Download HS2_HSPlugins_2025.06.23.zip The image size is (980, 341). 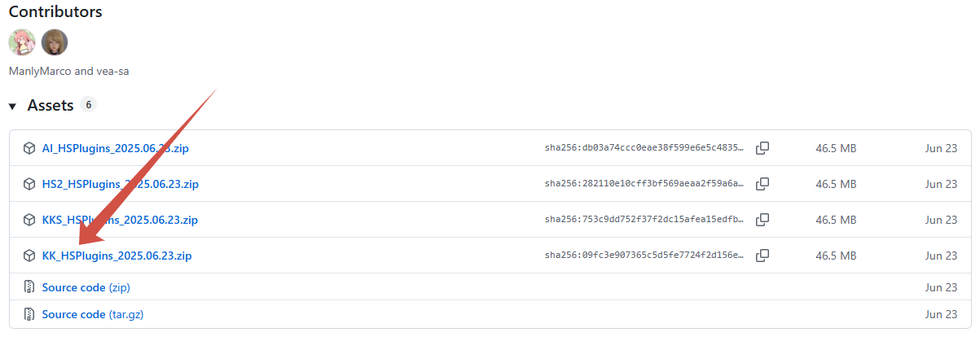pyautogui.click(x=121, y=184)
